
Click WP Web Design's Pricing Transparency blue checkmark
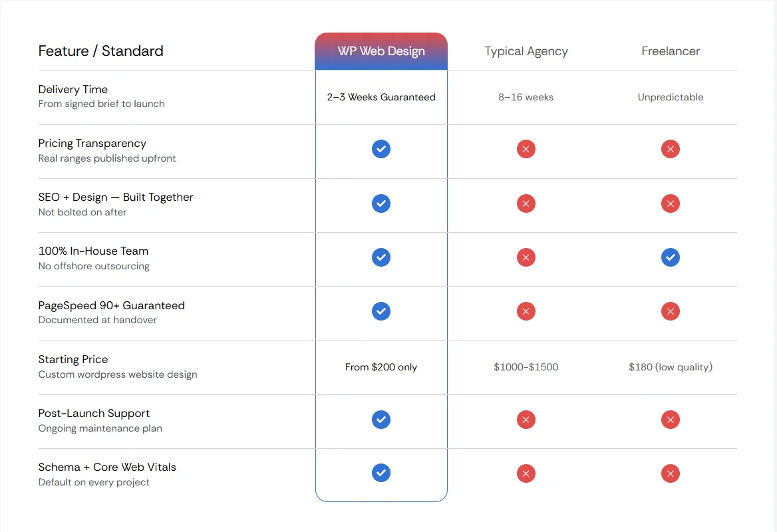(381, 149)
